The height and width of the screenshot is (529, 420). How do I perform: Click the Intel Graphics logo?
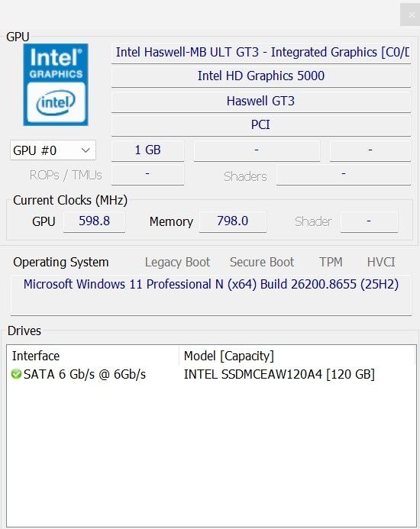(56, 84)
